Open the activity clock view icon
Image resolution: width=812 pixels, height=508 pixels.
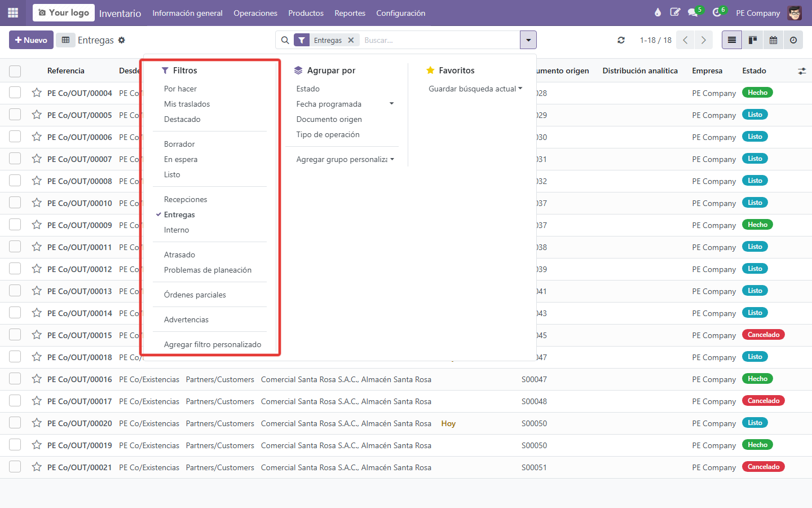(x=793, y=40)
